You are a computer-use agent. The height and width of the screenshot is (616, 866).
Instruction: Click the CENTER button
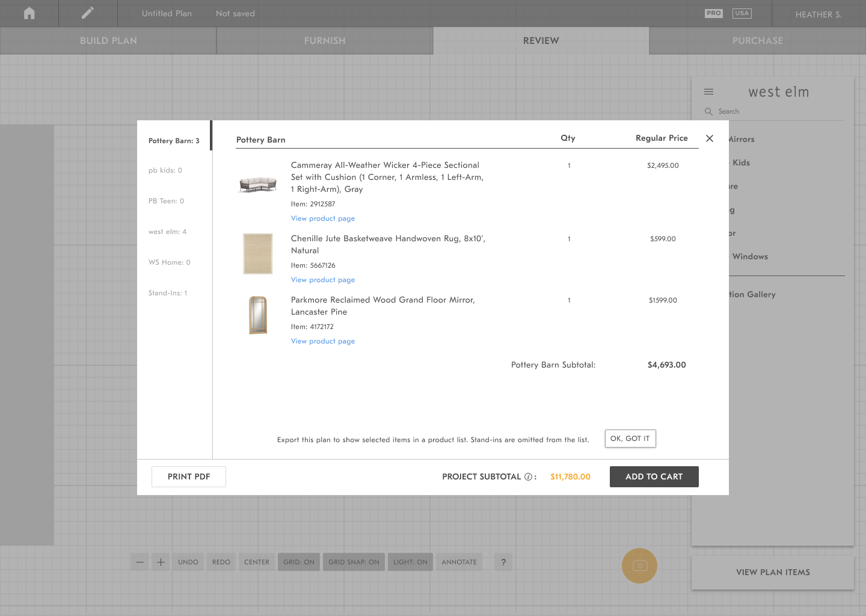(x=257, y=562)
